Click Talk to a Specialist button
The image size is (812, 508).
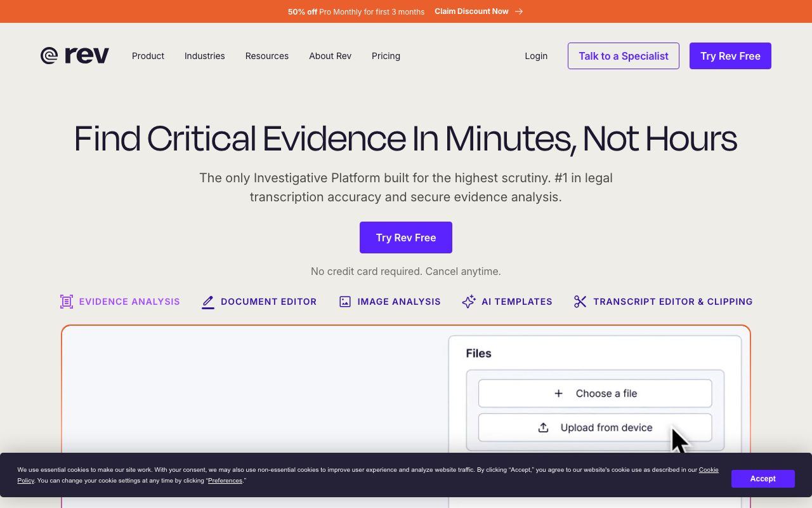pyautogui.click(x=624, y=56)
